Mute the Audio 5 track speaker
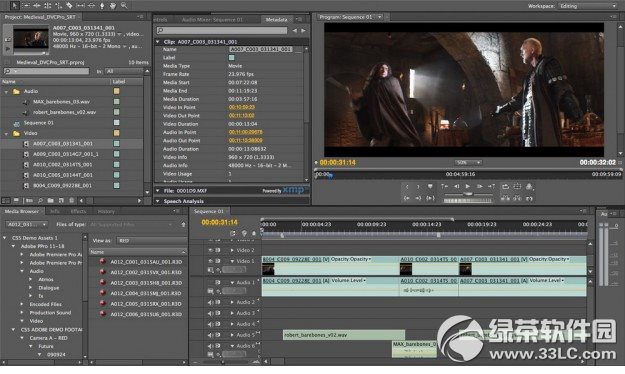The height and width of the screenshot is (374, 625). 211,335
